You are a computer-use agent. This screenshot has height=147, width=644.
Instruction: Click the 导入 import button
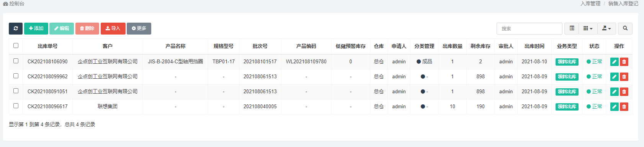pyautogui.click(x=113, y=28)
